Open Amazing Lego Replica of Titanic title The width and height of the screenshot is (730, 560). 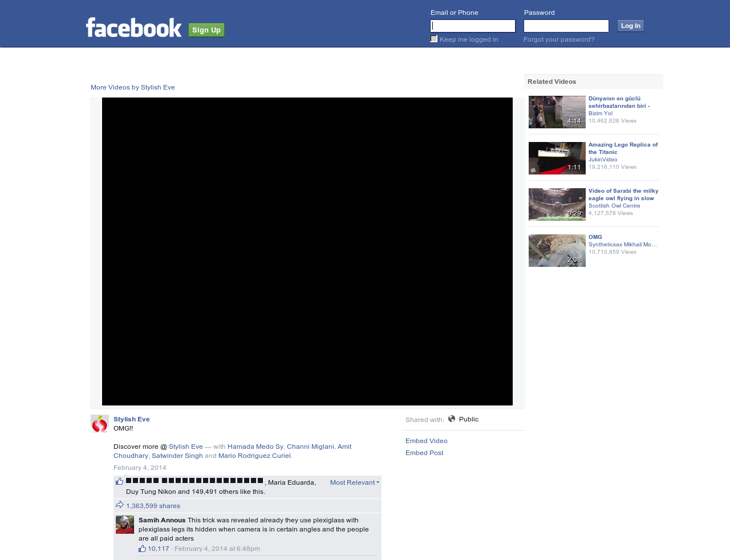coord(623,148)
